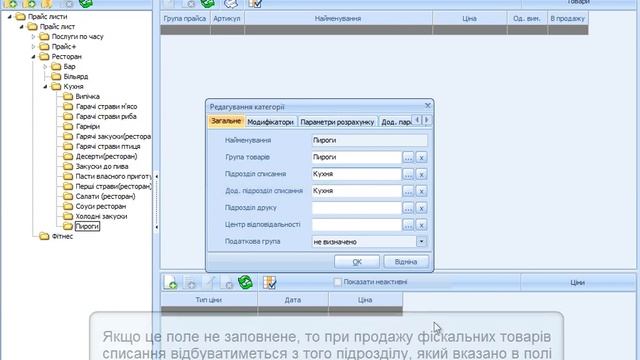Open the Підрозділ списання ellipsis picker
Screen dimensions: 640x360
tap(408, 174)
